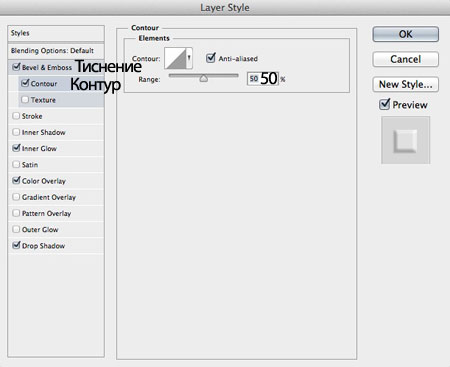Click the style preview thumbnail

405,140
